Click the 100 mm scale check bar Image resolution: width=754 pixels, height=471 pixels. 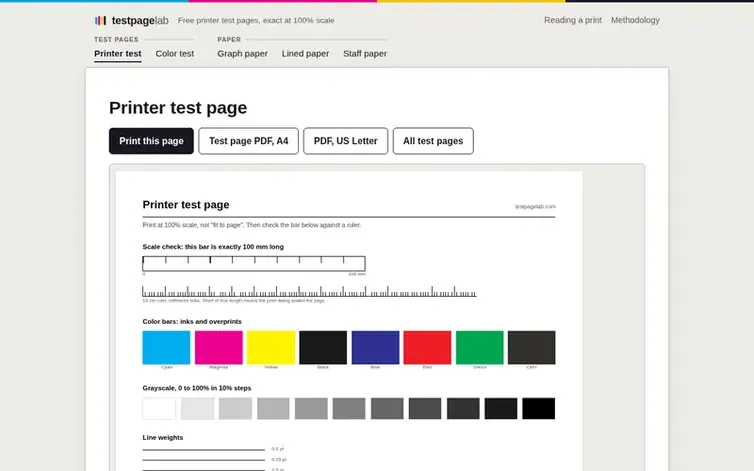click(254, 263)
